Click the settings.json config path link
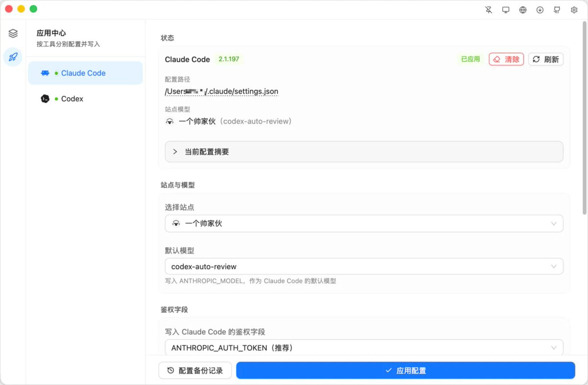The image size is (588, 385). 221,91
